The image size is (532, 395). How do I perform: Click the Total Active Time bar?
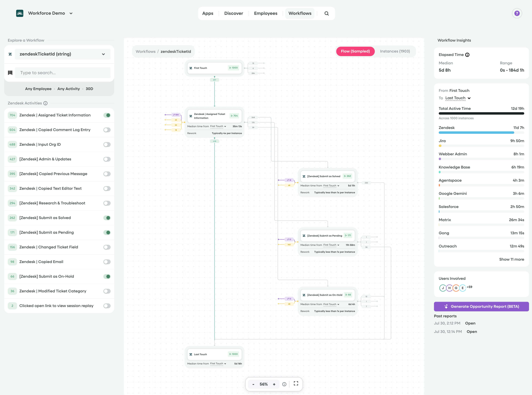481,113
